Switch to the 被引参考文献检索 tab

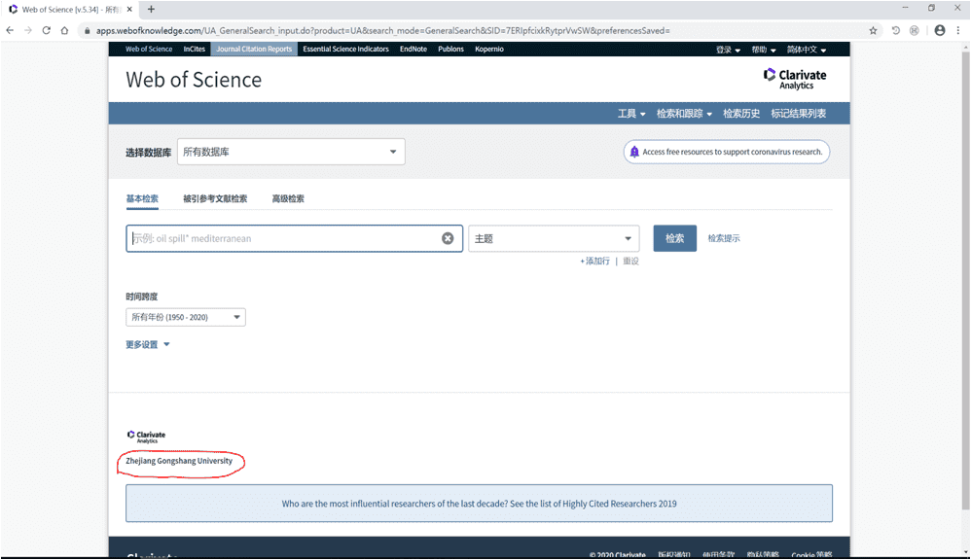point(215,198)
